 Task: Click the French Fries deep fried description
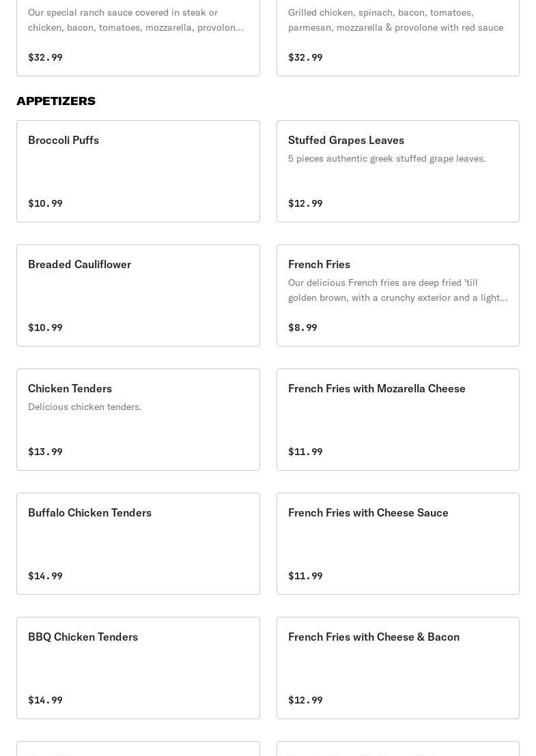[397, 290]
